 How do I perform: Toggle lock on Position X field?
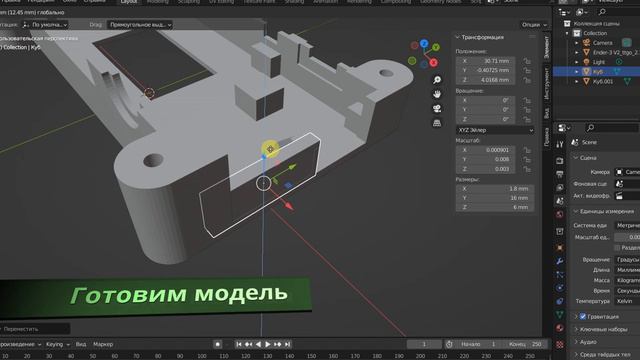[x=527, y=61]
